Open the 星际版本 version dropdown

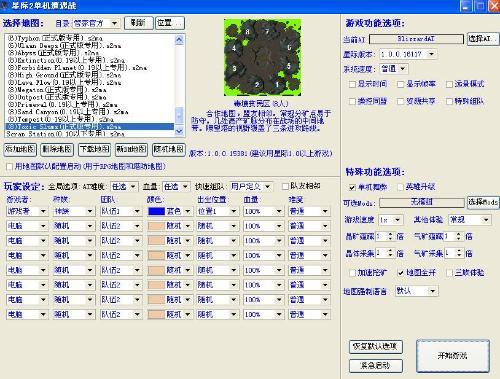coord(431,54)
